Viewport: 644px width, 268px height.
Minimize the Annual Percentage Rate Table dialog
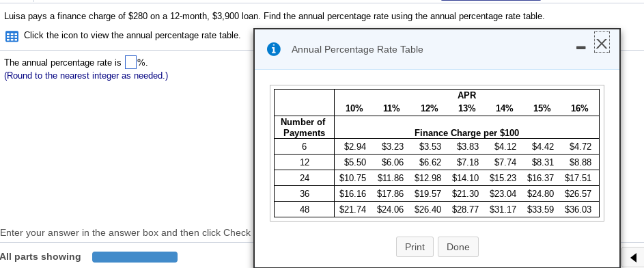tap(580, 48)
